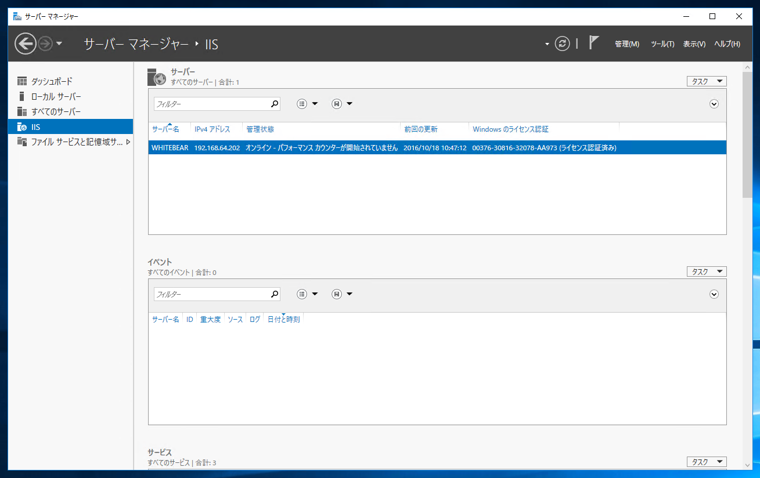Sort events by ソース column
760x478 pixels.
tap(235, 319)
